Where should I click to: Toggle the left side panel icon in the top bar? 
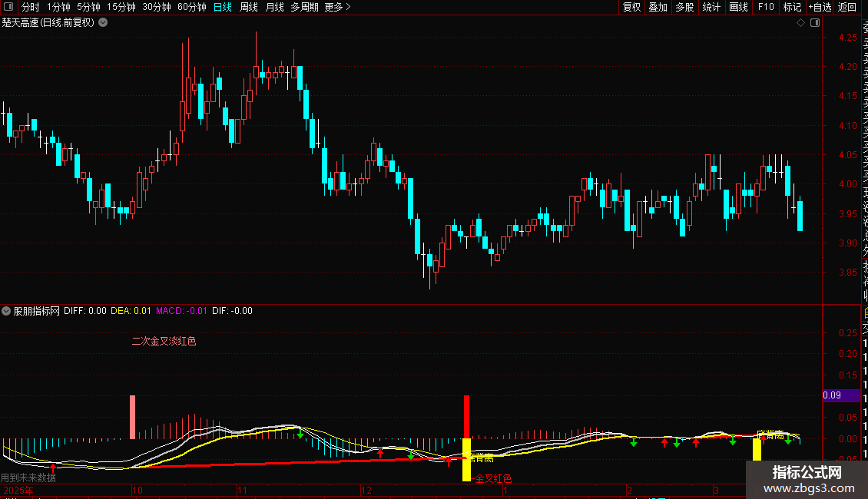click(8, 7)
